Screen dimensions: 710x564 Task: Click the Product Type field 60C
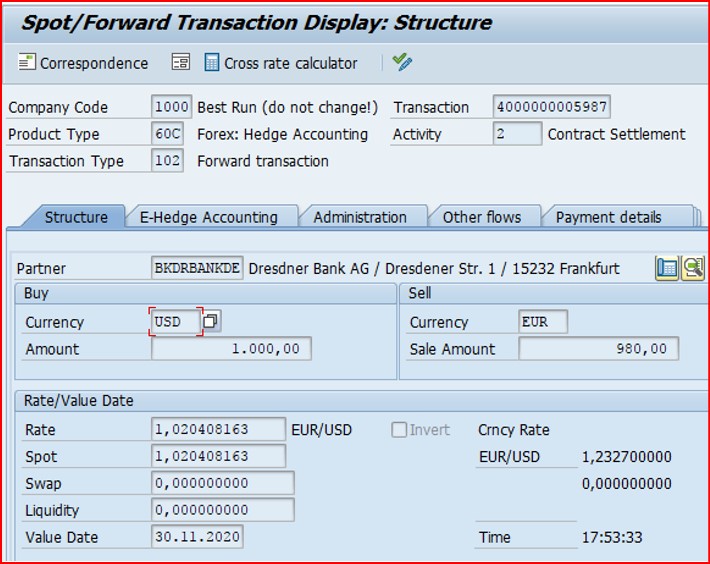(x=167, y=134)
